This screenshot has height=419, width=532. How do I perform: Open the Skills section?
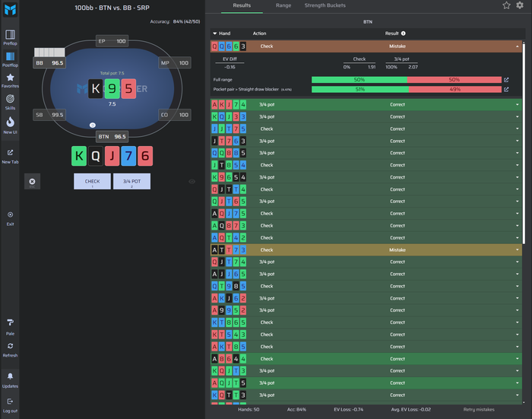click(x=10, y=102)
